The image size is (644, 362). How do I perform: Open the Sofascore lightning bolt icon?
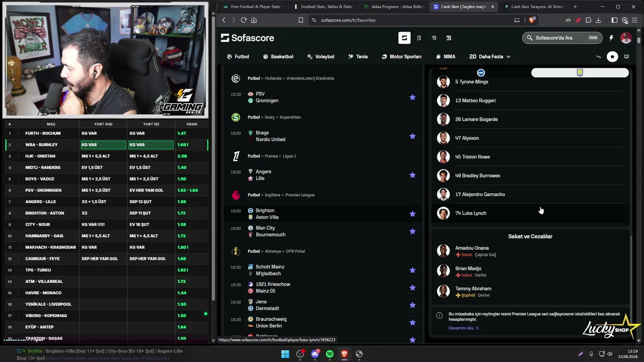pos(611,38)
